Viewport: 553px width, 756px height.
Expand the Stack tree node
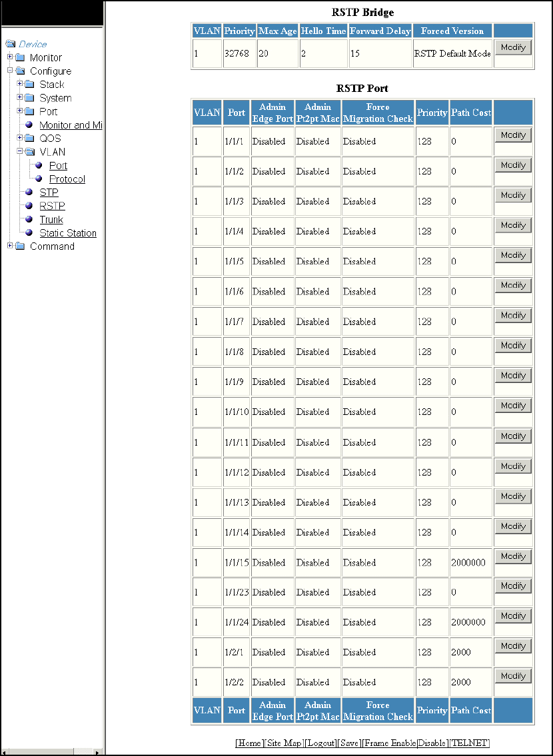click(x=20, y=84)
